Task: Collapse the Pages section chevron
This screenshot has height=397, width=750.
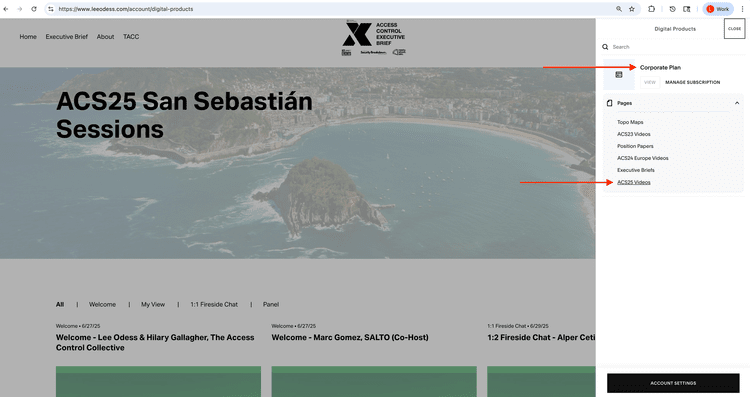Action: 737,103
